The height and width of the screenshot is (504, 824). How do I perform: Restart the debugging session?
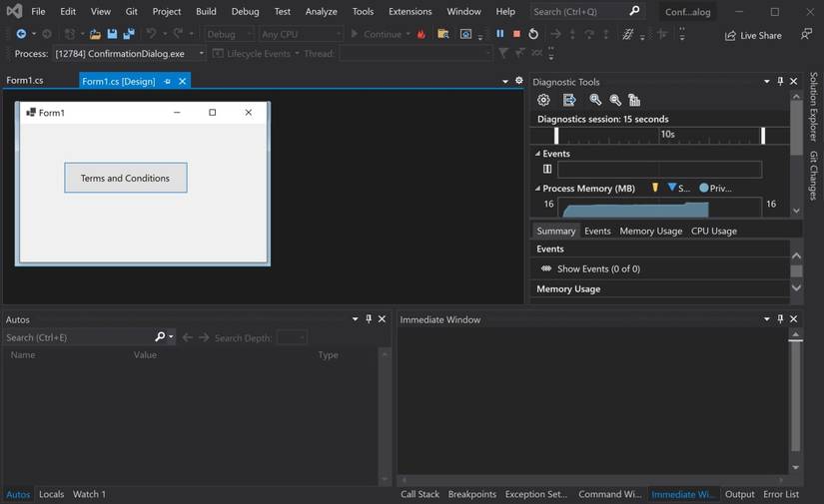click(x=533, y=34)
